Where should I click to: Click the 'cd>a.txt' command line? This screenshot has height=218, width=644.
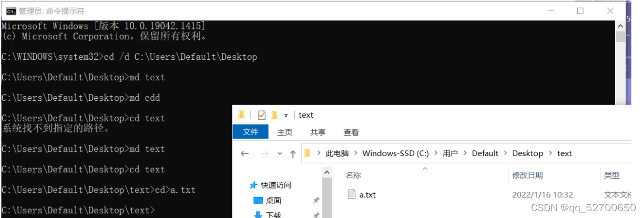[99, 190]
